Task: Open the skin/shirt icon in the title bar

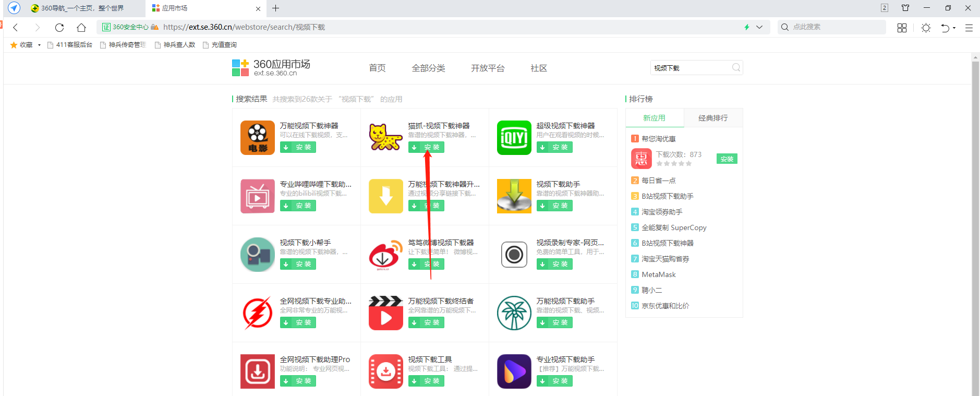Action: coord(905,8)
